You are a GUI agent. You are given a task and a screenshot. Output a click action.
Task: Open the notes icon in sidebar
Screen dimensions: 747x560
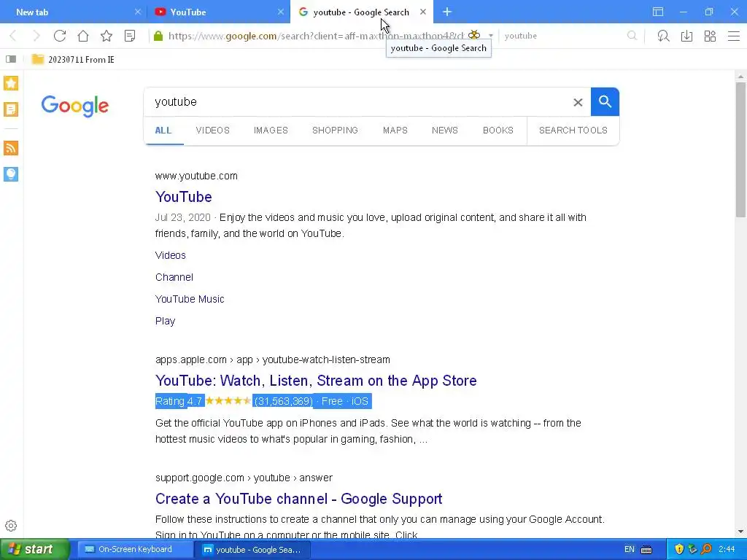tap(11, 109)
